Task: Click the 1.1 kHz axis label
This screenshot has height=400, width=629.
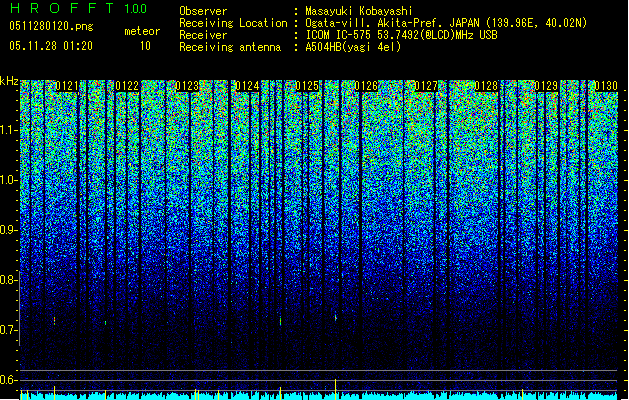Action: pos(9,130)
